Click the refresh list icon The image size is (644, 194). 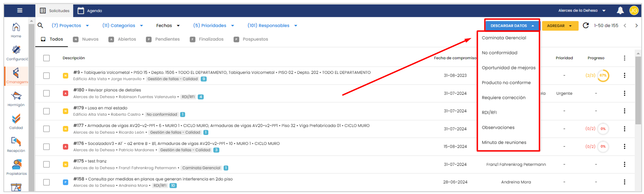pyautogui.click(x=586, y=25)
